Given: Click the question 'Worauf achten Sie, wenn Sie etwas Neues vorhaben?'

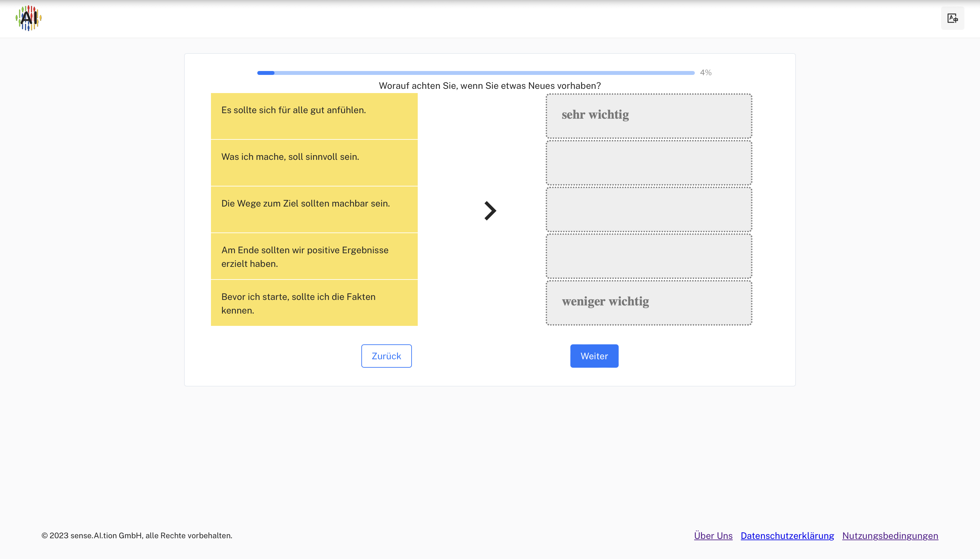Looking at the screenshot, I should pyautogui.click(x=490, y=86).
